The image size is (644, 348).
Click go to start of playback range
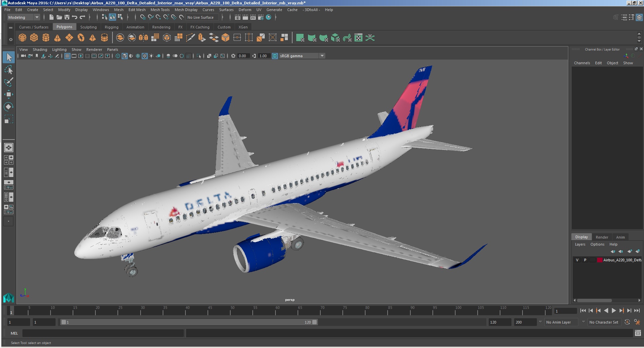pos(583,311)
